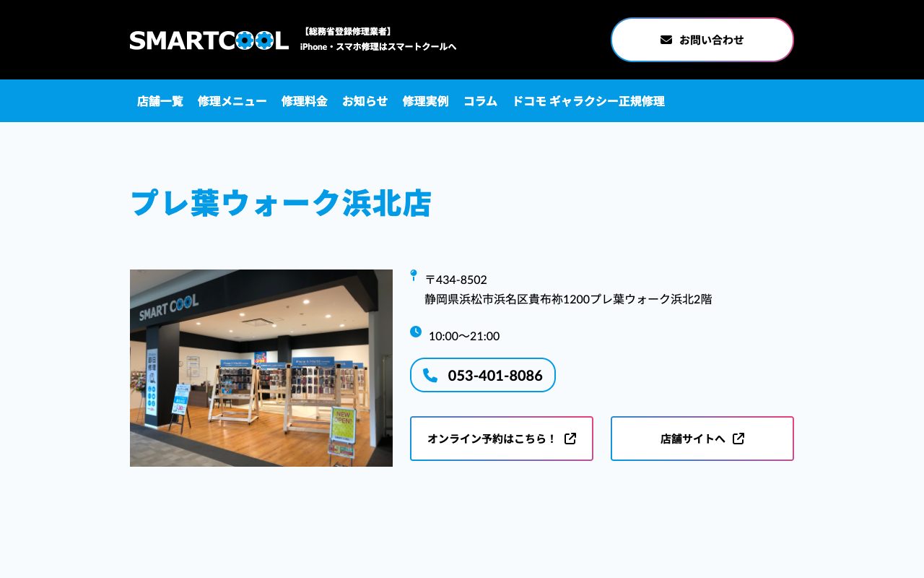
Task: Open ドコモ ギャラクシー正規修理 menu item
Action: click(588, 101)
